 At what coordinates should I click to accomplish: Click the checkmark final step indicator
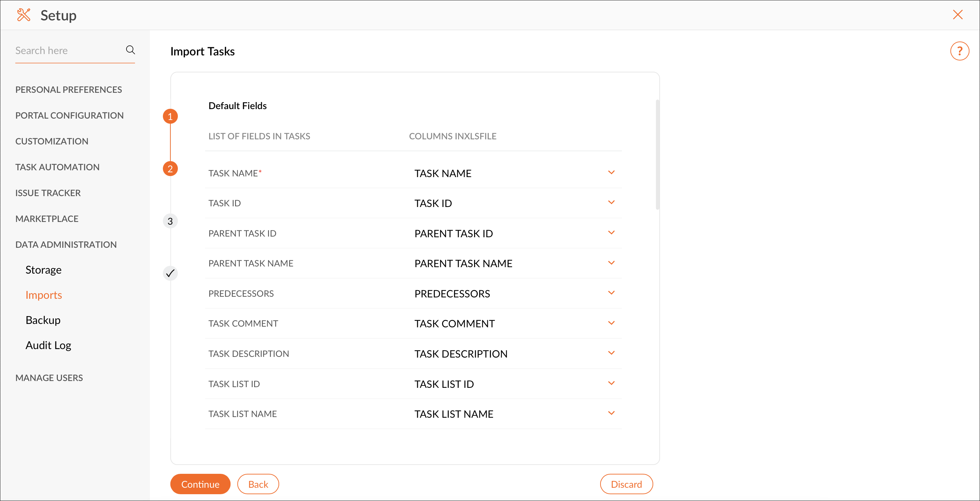tap(170, 273)
